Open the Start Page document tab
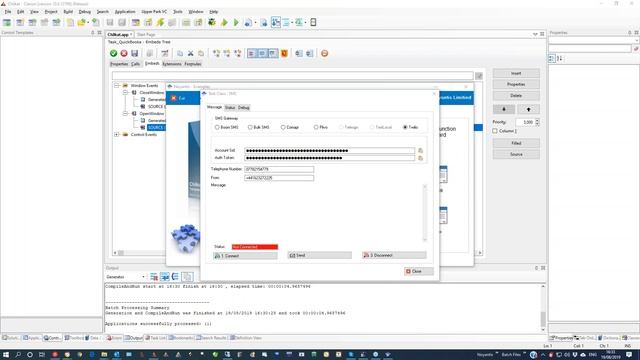This screenshot has height=360, width=640. tap(146, 35)
